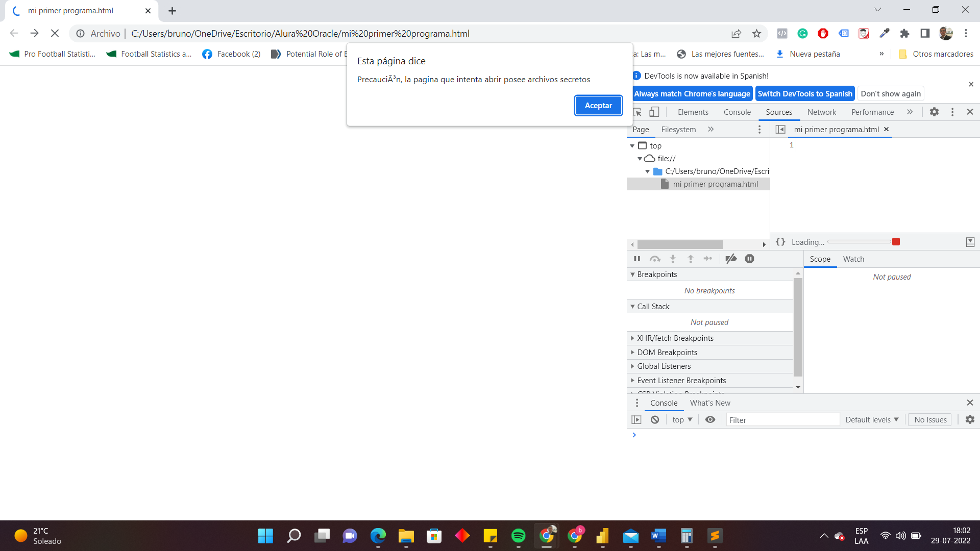980x551 pixels.
Task: Close the console drawer
Action: click(x=970, y=403)
